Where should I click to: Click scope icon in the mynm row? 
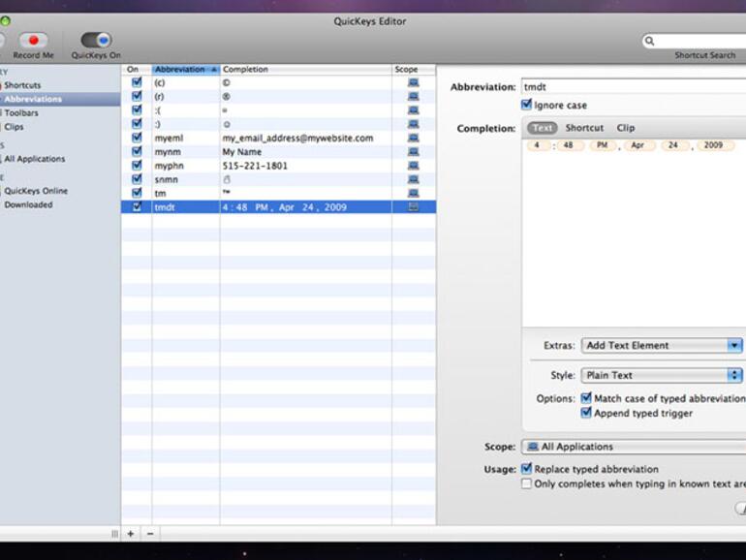[x=414, y=151]
